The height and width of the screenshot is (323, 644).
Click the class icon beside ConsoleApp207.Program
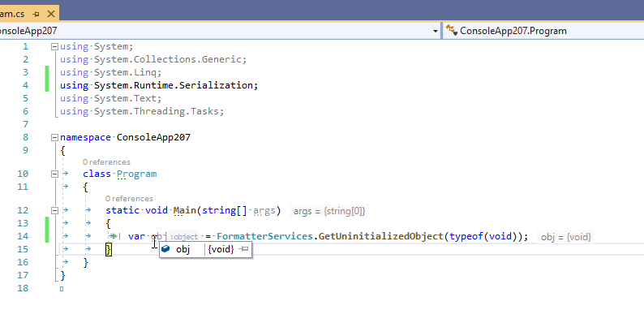[x=452, y=30]
